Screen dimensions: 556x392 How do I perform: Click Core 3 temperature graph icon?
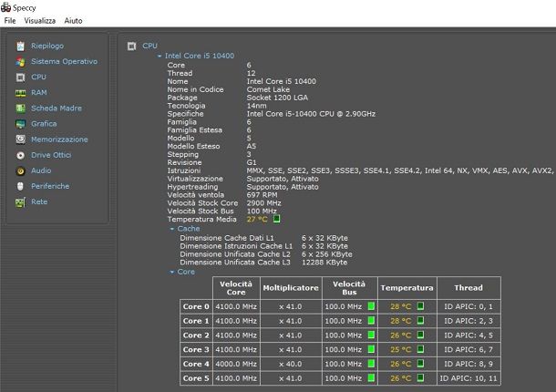pyautogui.click(x=420, y=349)
